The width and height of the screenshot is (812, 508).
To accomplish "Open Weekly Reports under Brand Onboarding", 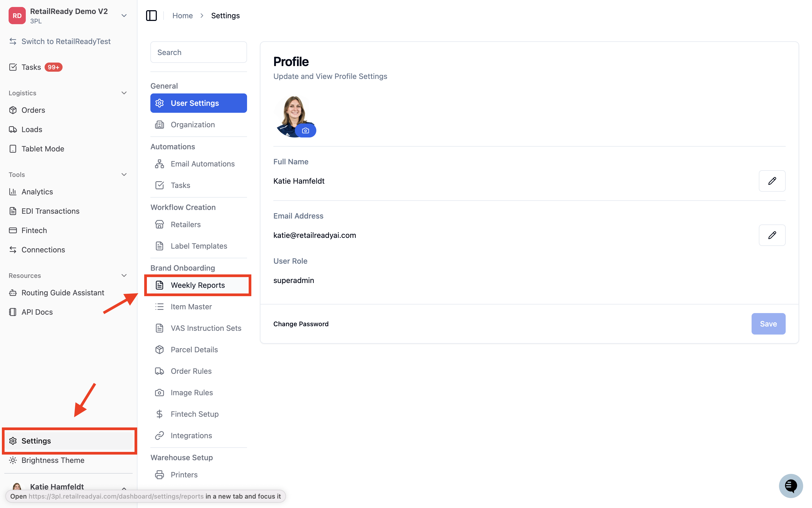I will click(x=198, y=285).
